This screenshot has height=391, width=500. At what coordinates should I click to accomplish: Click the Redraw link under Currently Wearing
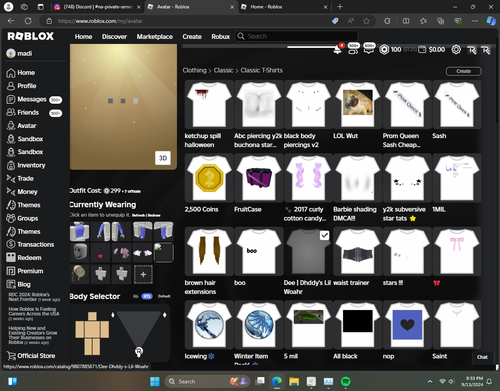154,215
